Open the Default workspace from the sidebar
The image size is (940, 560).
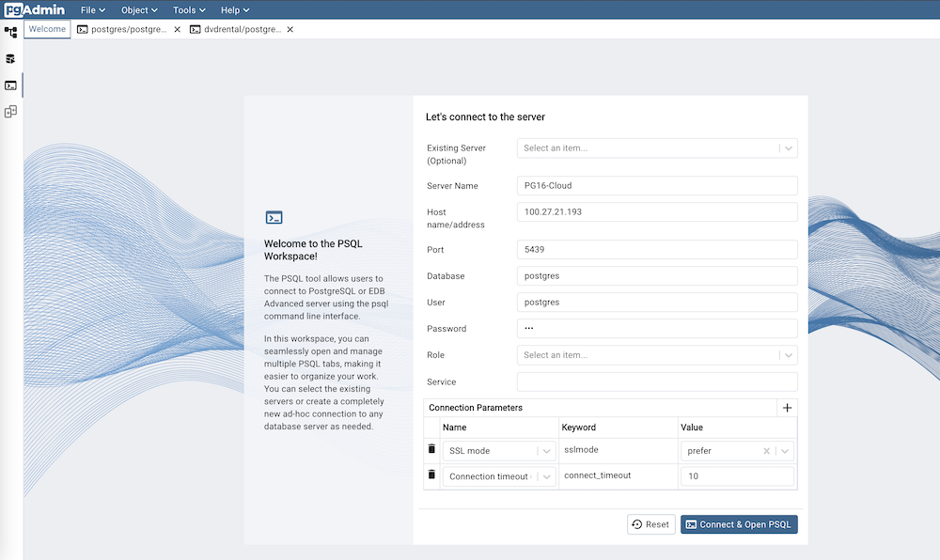click(x=10, y=31)
